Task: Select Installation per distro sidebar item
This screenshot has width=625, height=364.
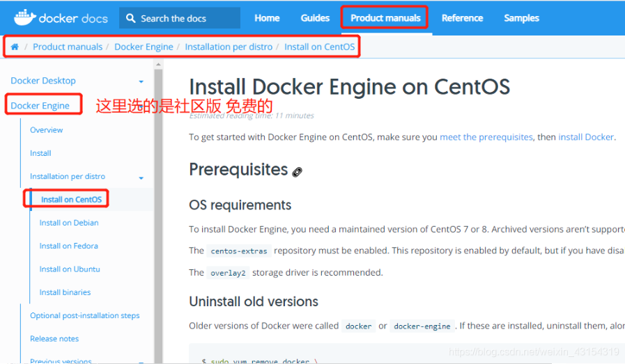Action: [x=68, y=176]
